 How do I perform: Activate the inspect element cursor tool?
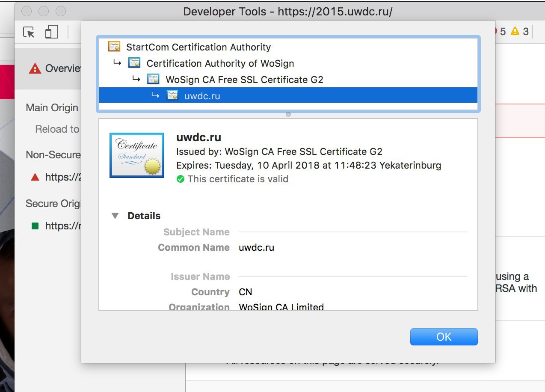(x=29, y=32)
